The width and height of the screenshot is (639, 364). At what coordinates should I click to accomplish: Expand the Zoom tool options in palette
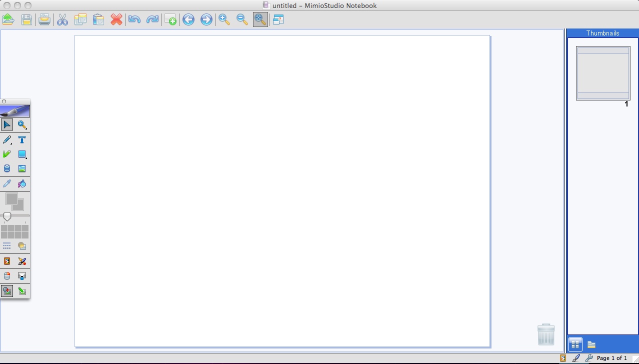25,128
